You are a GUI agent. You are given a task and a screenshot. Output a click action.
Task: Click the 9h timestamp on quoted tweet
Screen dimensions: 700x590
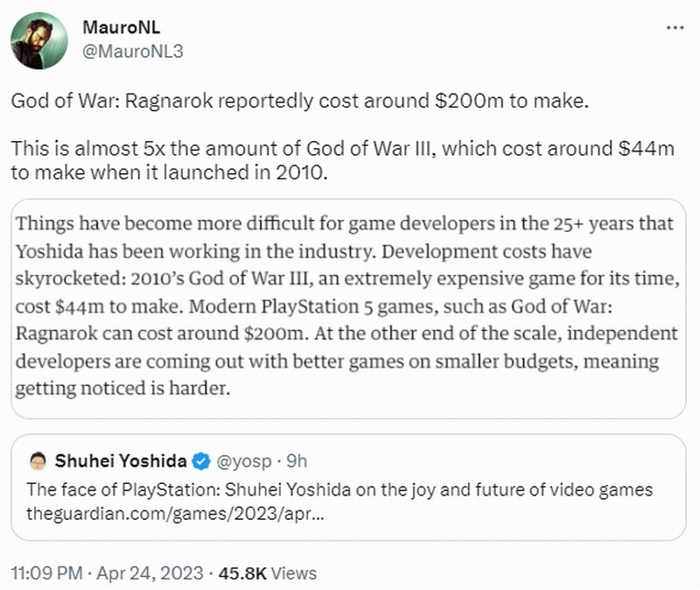coord(297,461)
